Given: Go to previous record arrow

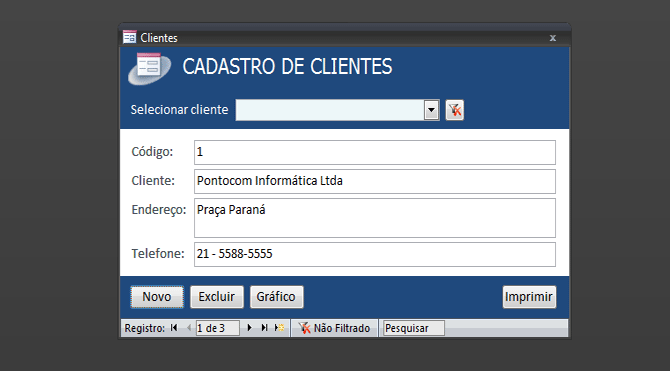Looking at the screenshot, I should click(188, 328).
